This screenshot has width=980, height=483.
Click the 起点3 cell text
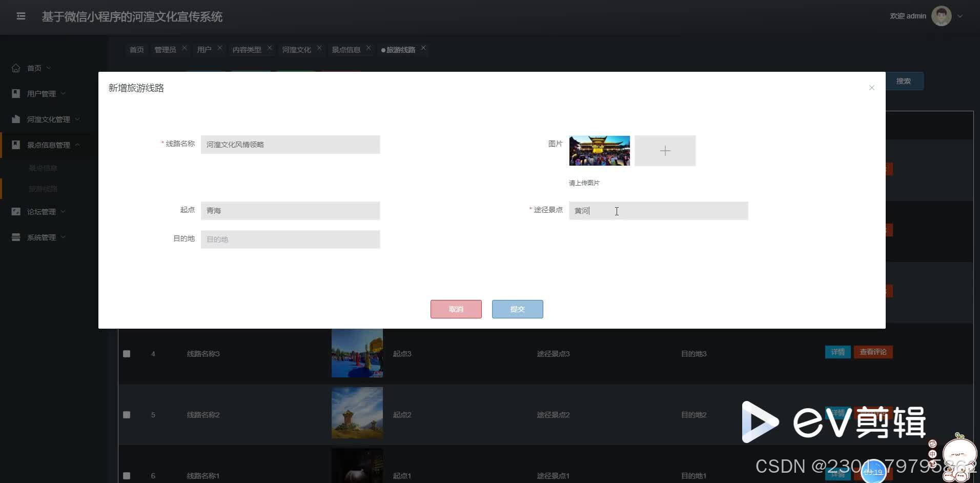pyautogui.click(x=402, y=354)
